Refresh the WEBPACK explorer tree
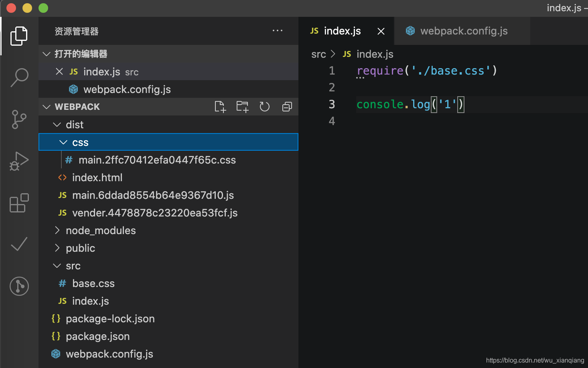Screen dimensions: 588x368 pyautogui.click(x=265, y=107)
